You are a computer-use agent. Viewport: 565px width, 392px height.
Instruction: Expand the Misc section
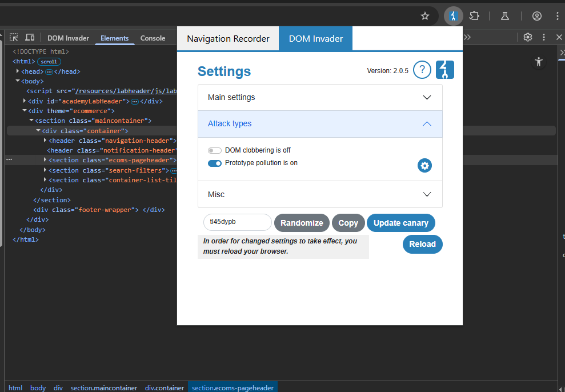tap(320, 194)
